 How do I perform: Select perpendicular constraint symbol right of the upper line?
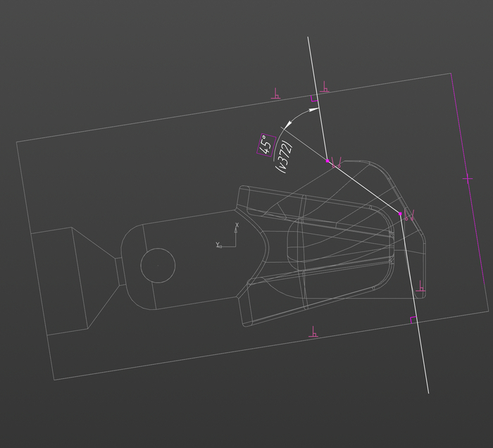[x=325, y=88]
